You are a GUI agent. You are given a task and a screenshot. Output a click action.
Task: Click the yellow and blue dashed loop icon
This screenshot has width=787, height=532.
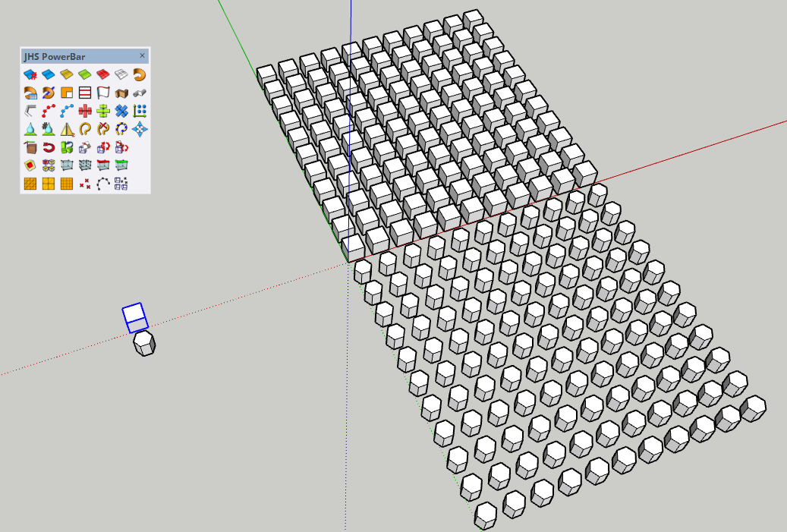121,129
